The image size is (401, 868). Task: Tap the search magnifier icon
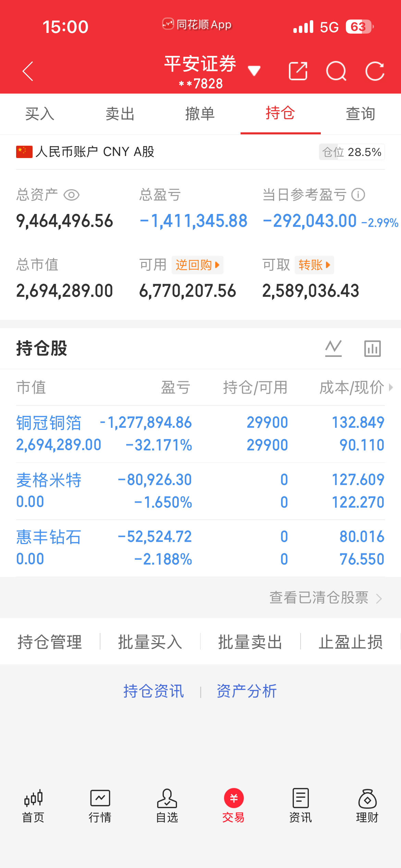click(x=336, y=71)
